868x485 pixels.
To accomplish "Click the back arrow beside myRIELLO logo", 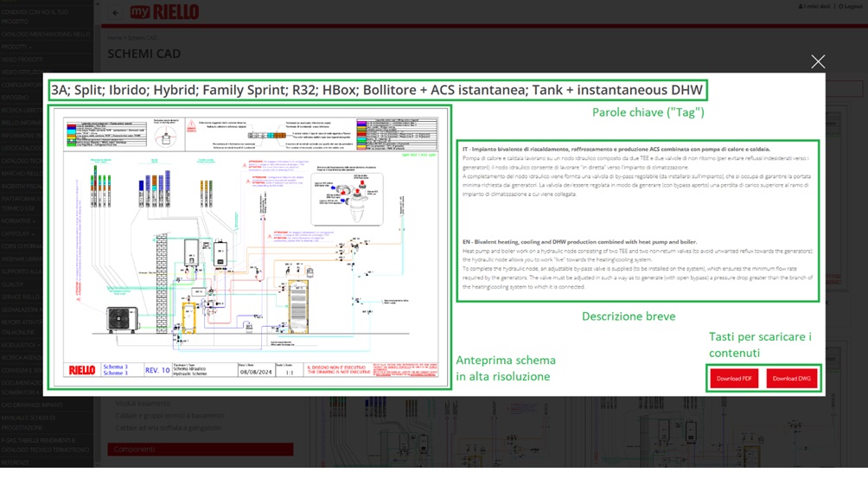I will (116, 13).
